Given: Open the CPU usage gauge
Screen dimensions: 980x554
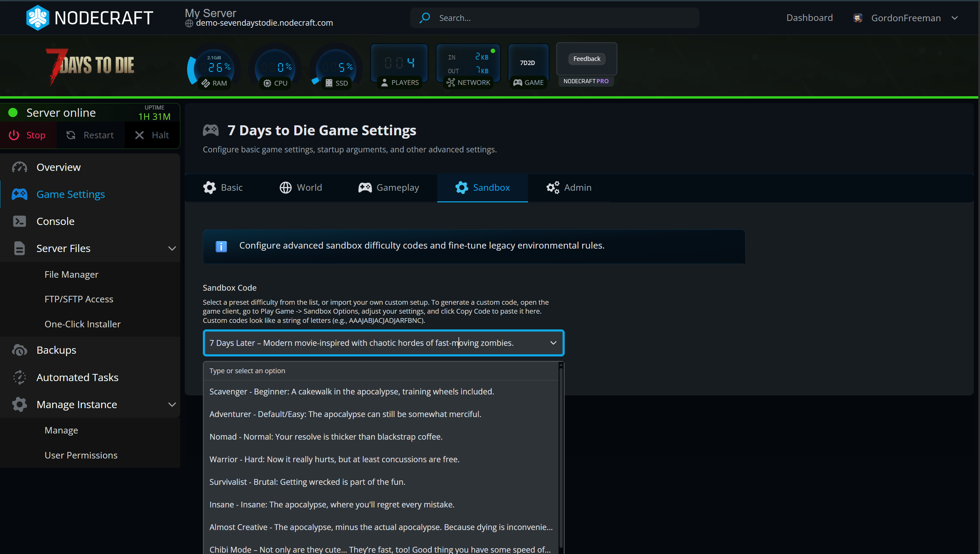Looking at the screenshot, I should 275,67.
